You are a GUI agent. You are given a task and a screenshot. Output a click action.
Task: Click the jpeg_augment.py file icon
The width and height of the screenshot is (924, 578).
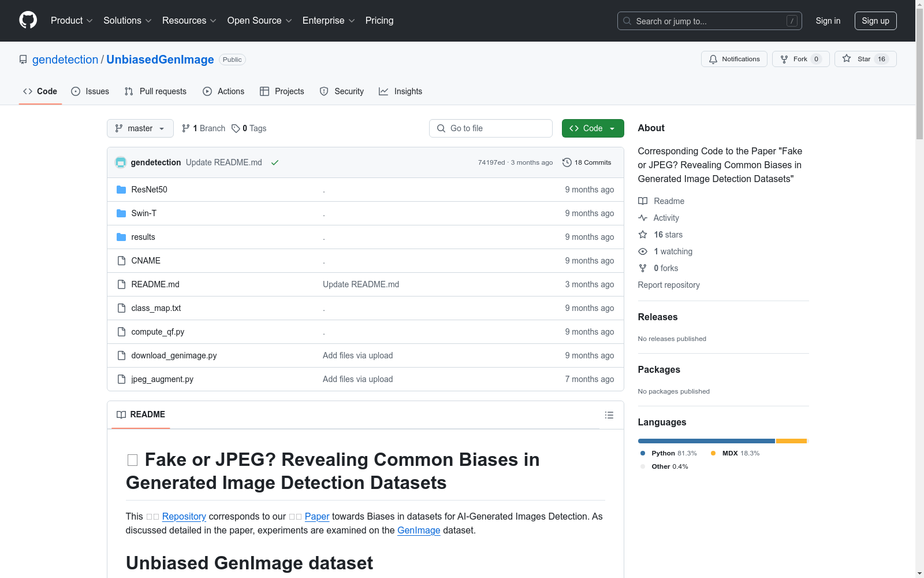[x=121, y=379]
